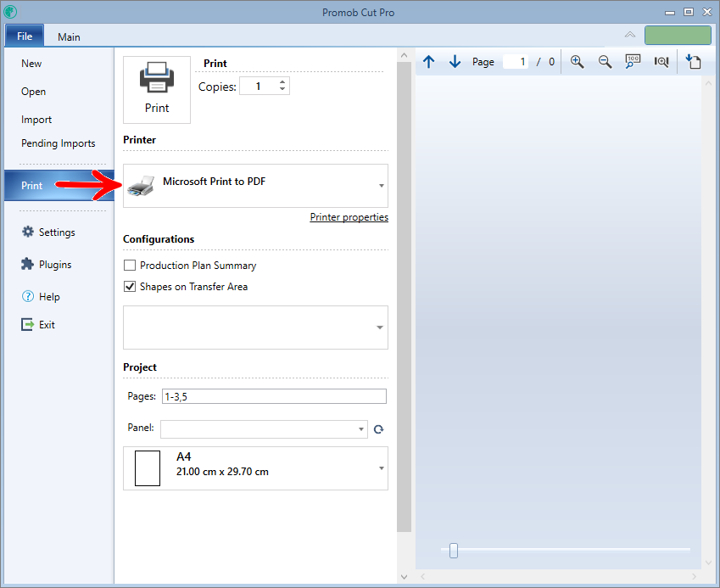Select Import in the File menu

[36, 120]
